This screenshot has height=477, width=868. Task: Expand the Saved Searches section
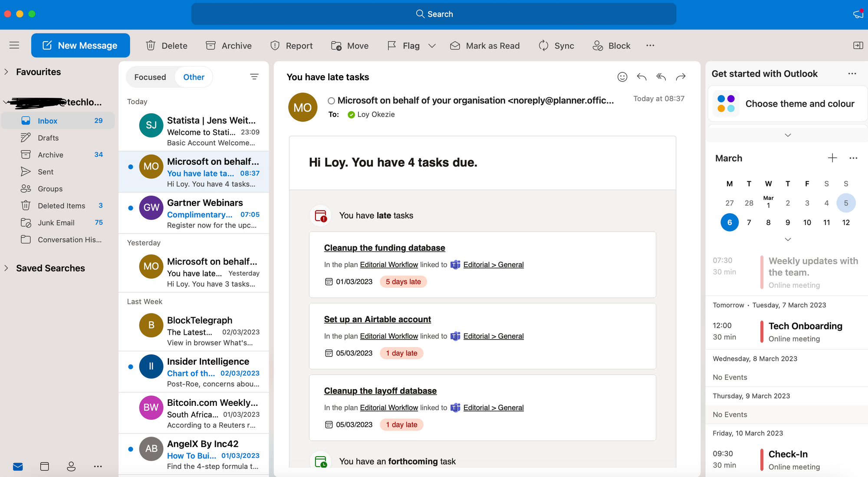pos(6,268)
